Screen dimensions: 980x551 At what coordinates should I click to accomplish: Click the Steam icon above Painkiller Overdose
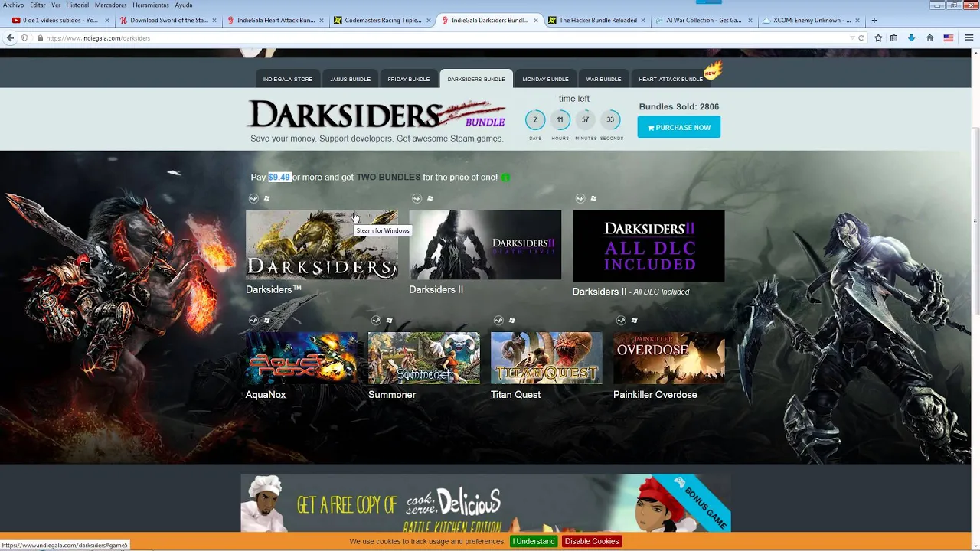click(x=621, y=320)
